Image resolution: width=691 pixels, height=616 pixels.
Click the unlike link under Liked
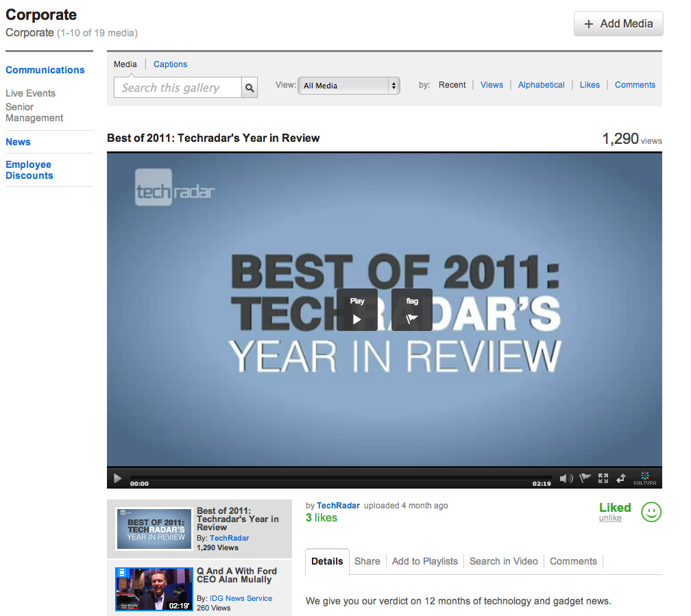(610, 518)
